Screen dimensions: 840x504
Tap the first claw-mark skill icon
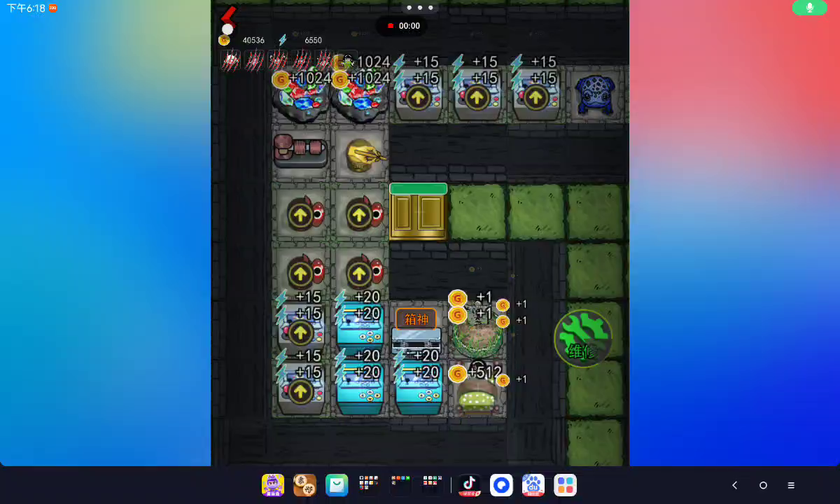click(x=230, y=60)
